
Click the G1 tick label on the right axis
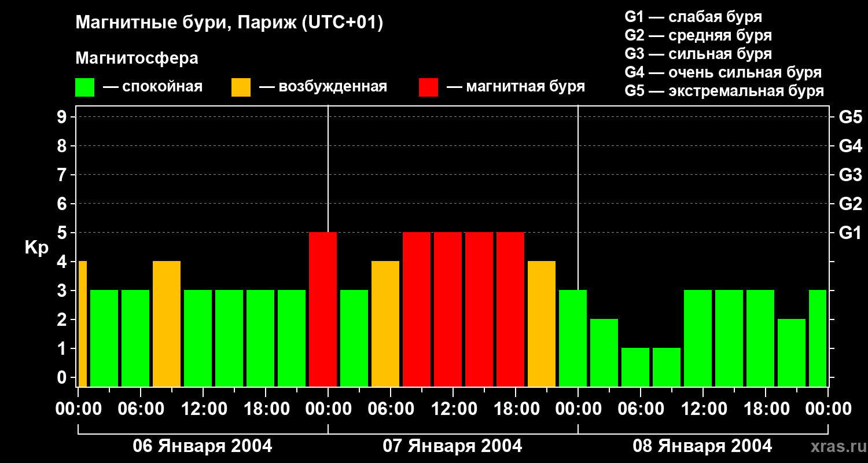click(x=850, y=233)
